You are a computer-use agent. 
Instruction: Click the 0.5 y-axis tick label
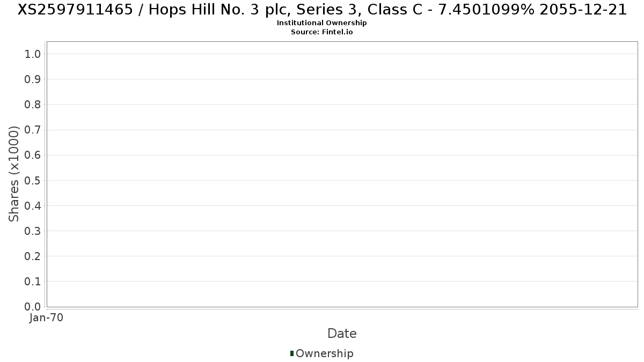point(33,180)
